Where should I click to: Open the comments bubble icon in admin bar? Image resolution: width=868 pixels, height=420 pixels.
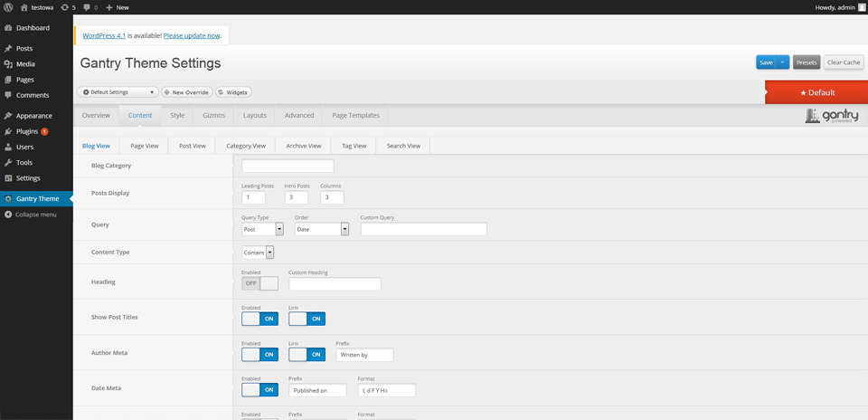(87, 8)
